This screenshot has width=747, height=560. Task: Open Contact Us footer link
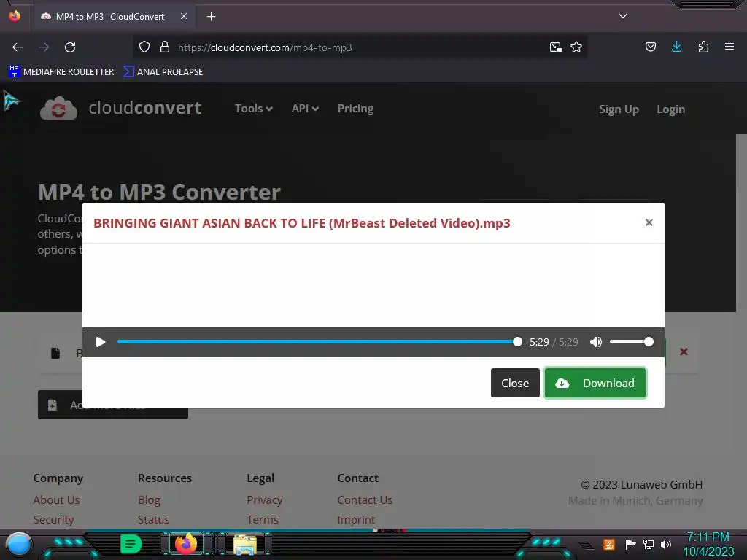pyautogui.click(x=365, y=500)
